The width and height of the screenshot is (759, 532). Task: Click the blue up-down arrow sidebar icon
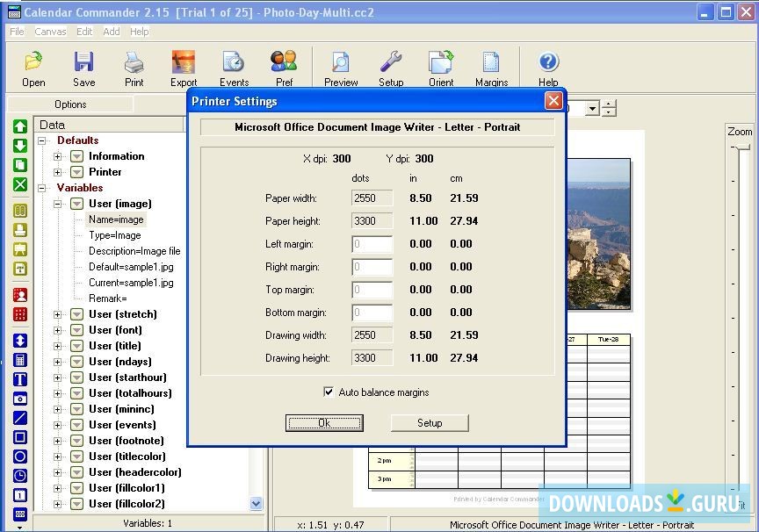(20, 341)
